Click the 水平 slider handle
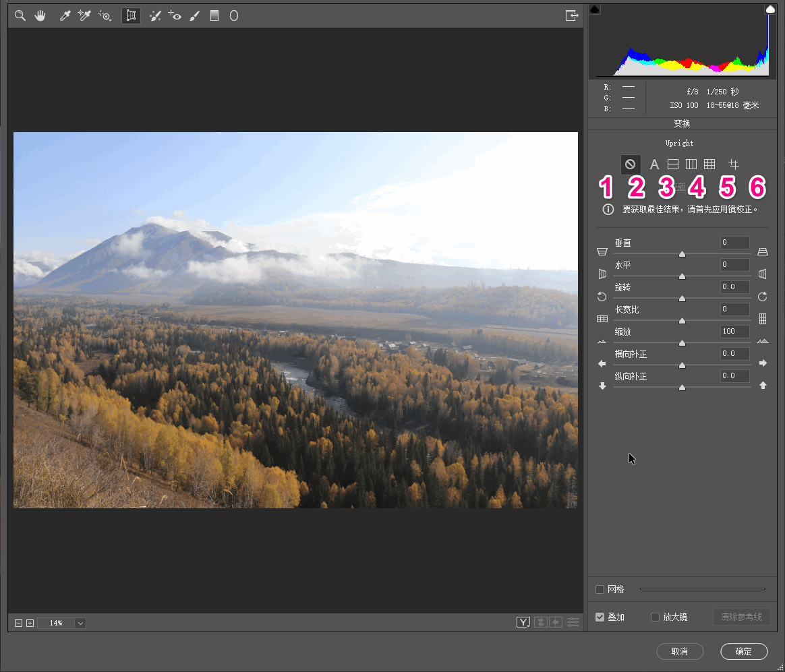The width and height of the screenshot is (785, 672). pyautogui.click(x=682, y=276)
